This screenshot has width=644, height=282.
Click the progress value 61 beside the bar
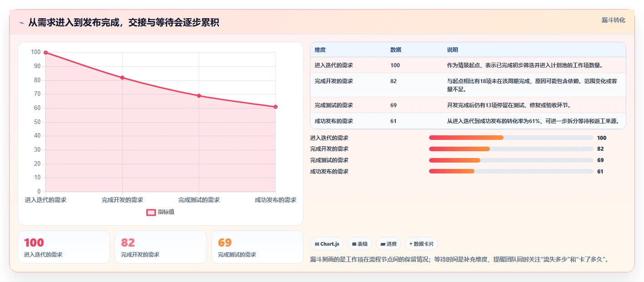tap(600, 172)
